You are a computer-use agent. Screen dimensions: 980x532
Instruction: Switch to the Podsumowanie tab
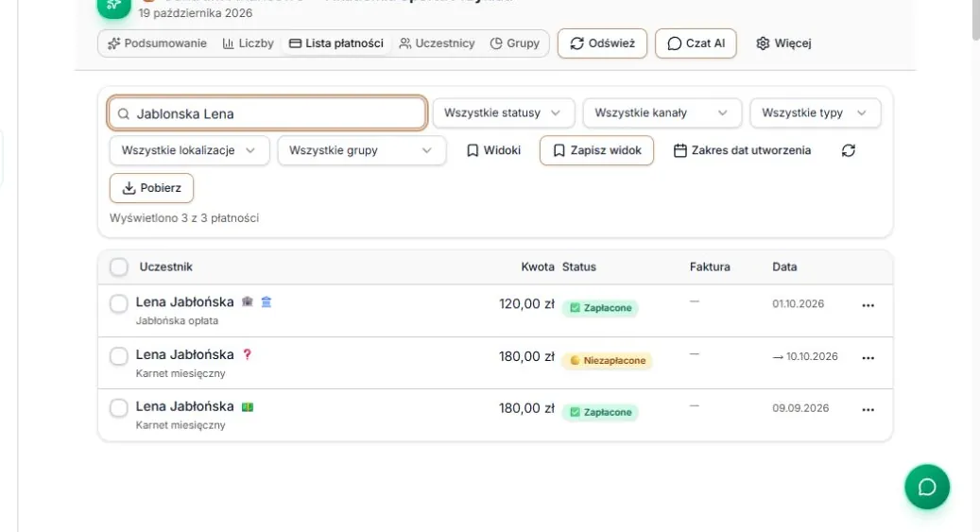[x=157, y=43]
